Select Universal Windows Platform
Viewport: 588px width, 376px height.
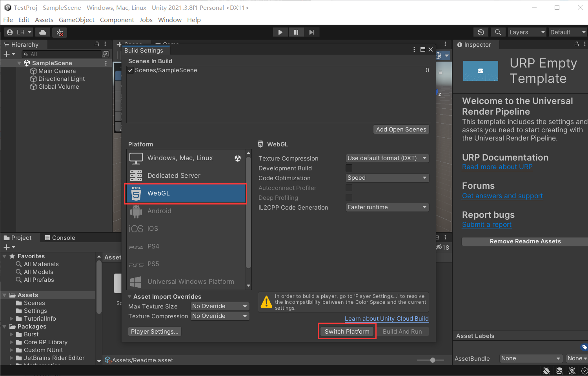click(186, 282)
